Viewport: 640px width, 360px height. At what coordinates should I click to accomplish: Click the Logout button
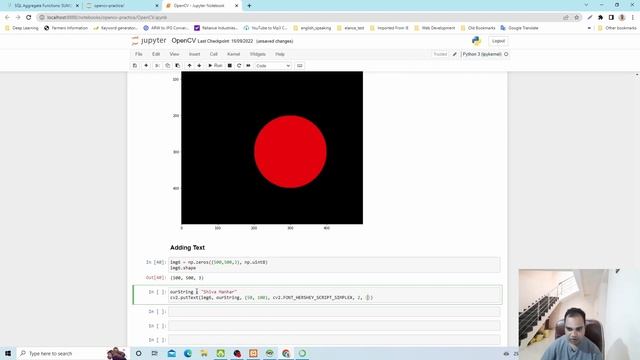498,41
